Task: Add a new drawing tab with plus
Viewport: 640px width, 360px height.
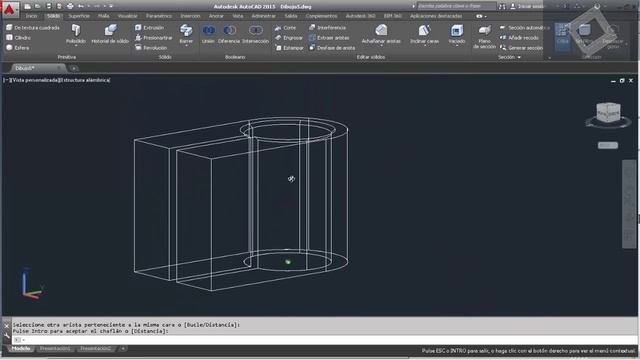Action: pyautogui.click(x=74, y=68)
